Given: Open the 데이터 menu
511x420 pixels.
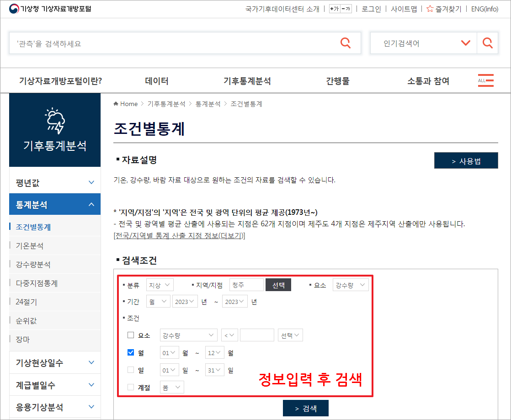Looking at the screenshot, I should pos(157,80).
